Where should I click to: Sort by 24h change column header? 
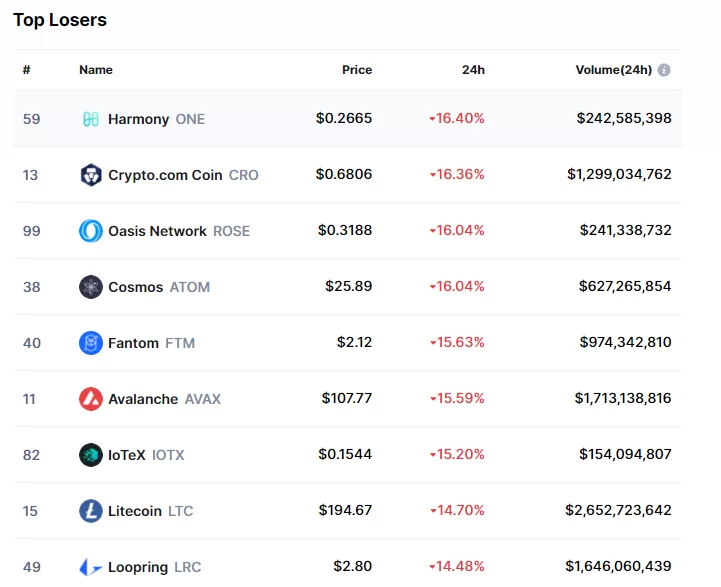point(473,70)
